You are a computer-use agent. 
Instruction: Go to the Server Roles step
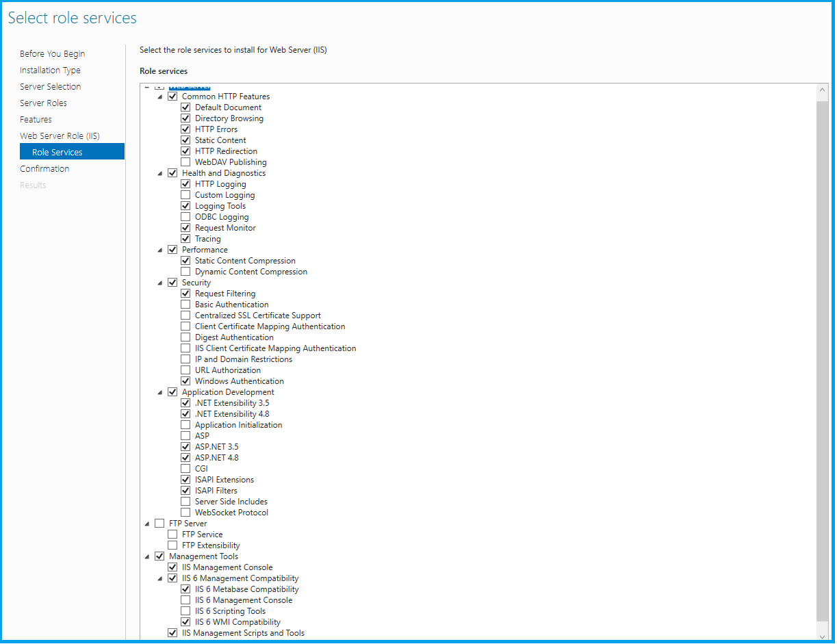(x=43, y=103)
